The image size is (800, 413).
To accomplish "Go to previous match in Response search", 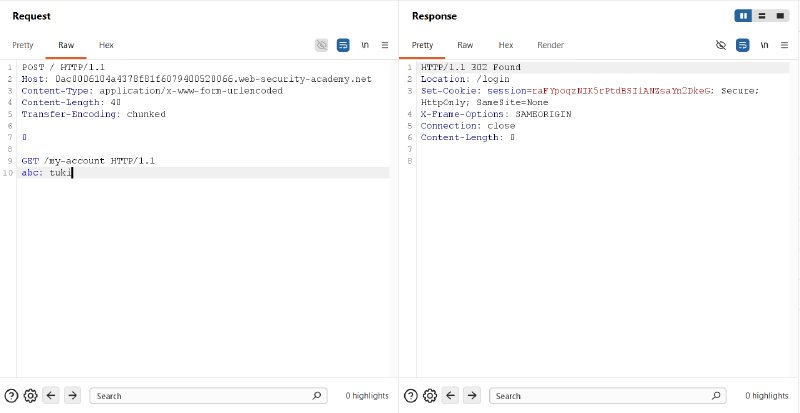I will (451, 395).
